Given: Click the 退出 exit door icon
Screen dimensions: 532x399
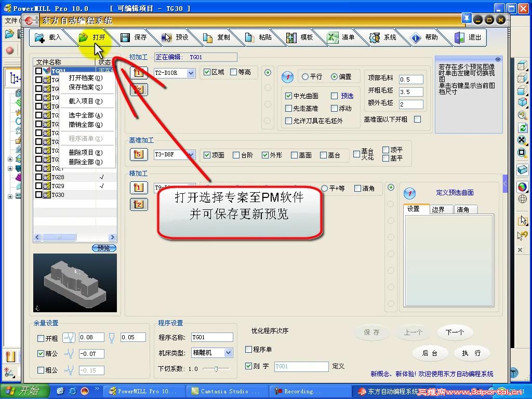Looking at the screenshot, I should click(x=459, y=37).
